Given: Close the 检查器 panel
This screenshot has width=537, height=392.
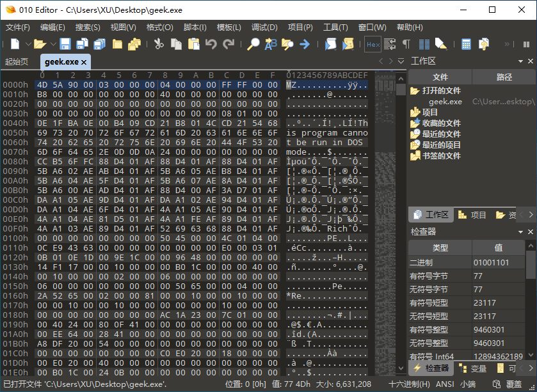Looking at the screenshot, I should tap(531, 232).
